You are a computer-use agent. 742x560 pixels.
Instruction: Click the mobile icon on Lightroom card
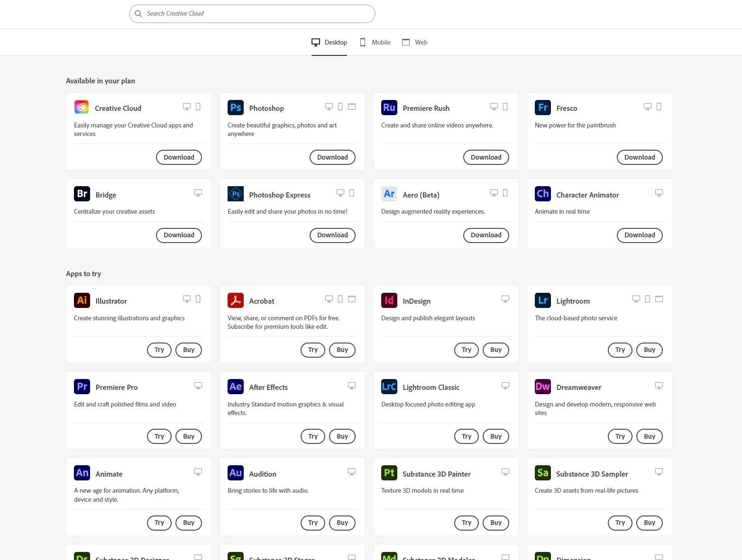pos(647,299)
